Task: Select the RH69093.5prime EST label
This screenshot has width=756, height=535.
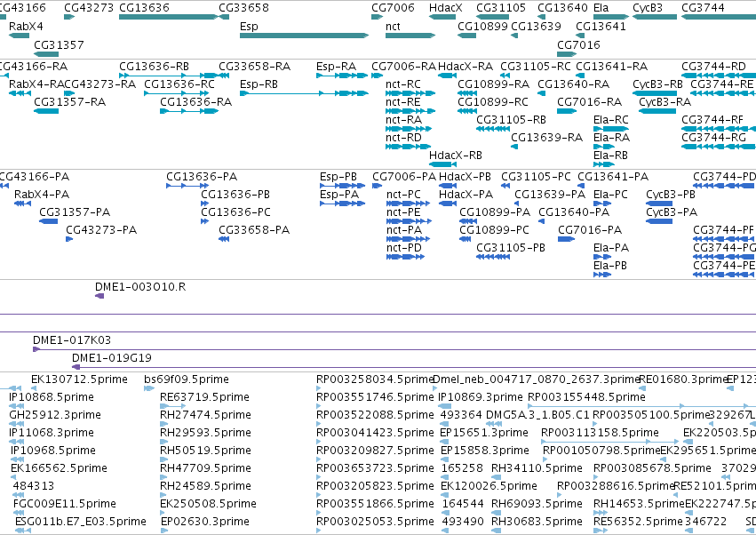Action: tap(537, 504)
